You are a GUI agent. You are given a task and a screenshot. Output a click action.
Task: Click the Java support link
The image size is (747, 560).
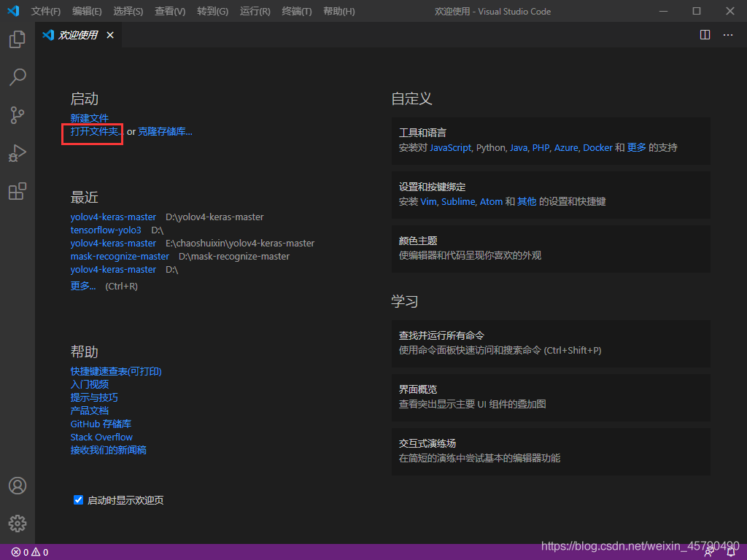pyautogui.click(x=519, y=147)
